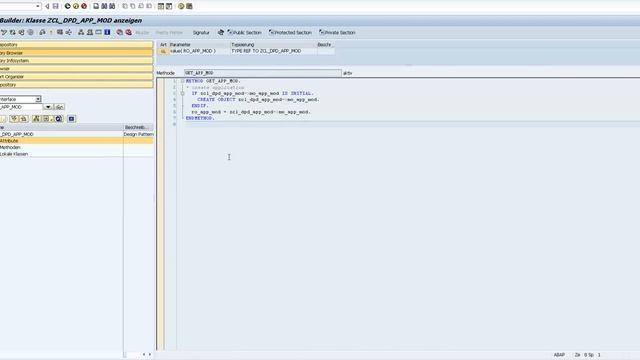The width and height of the screenshot is (640, 360).
Task: Click the Display glasses button beside the object name
Action: tap(59, 107)
